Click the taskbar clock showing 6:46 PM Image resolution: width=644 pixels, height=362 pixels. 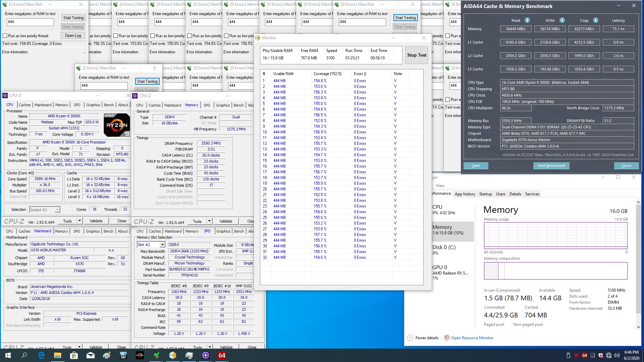(x=631, y=355)
